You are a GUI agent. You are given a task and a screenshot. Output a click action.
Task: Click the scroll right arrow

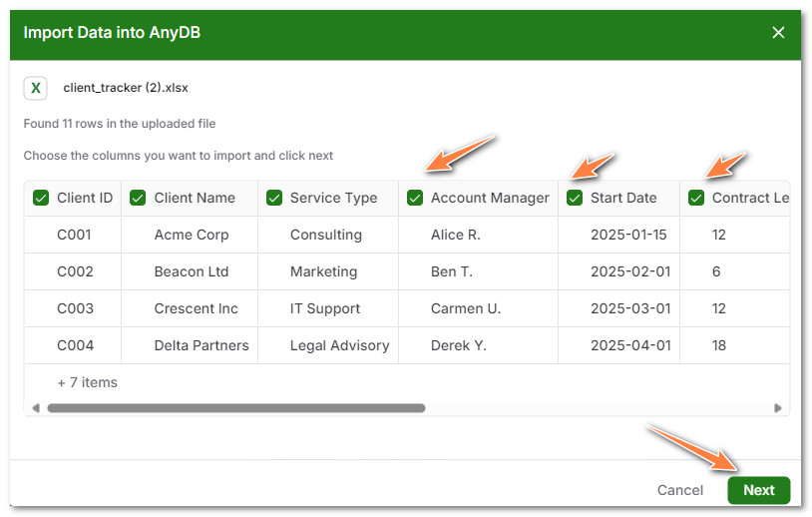[778, 408]
